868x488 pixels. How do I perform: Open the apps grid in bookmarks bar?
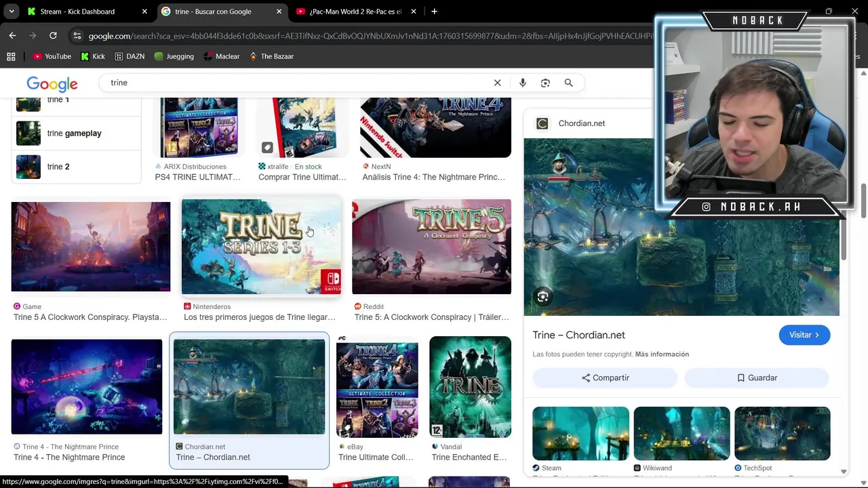pyautogui.click(x=11, y=56)
